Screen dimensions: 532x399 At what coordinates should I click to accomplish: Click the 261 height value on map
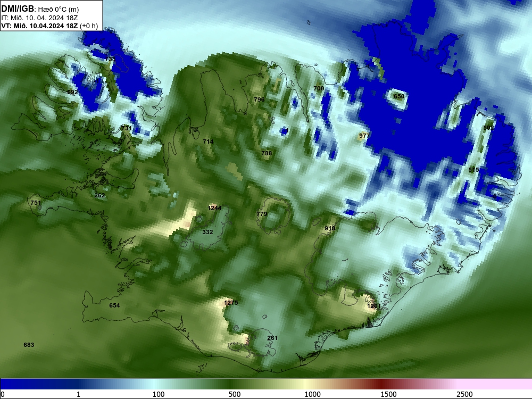click(x=272, y=338)
